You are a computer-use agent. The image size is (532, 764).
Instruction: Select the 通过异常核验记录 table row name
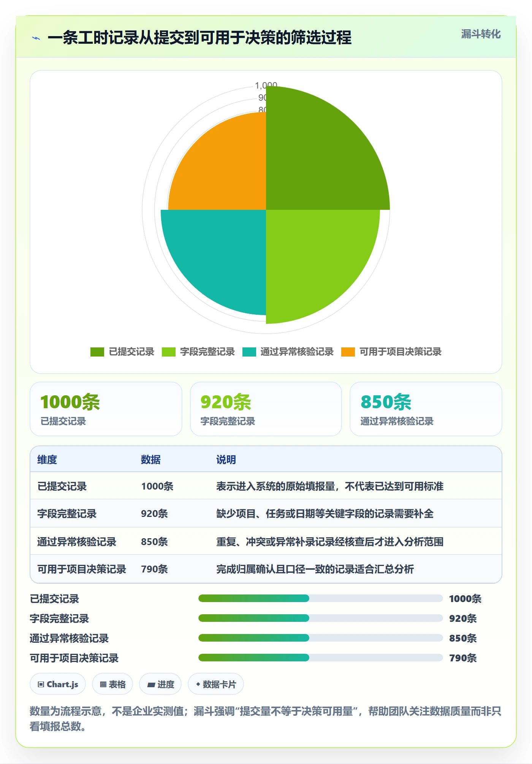pyautogui.click(x=77, y=542)
